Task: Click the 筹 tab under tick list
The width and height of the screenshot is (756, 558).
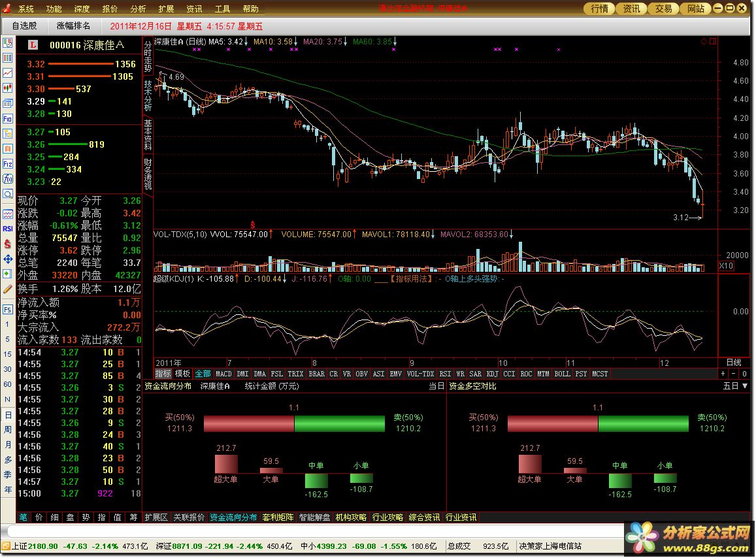Action: point(133,517)
